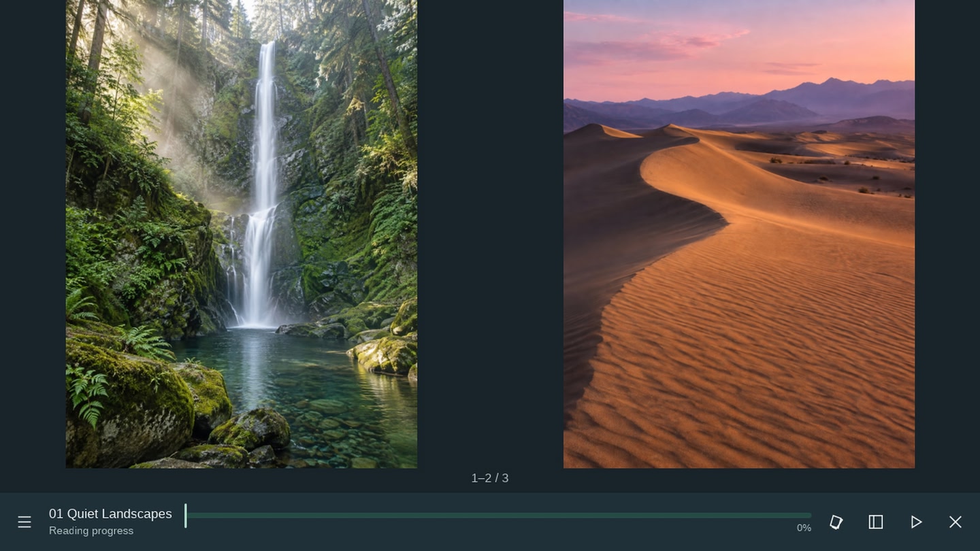The height and width of the screenshot is (551, 980).
Task: Click the "0%" progress value
Action: [x=804, y=528]
